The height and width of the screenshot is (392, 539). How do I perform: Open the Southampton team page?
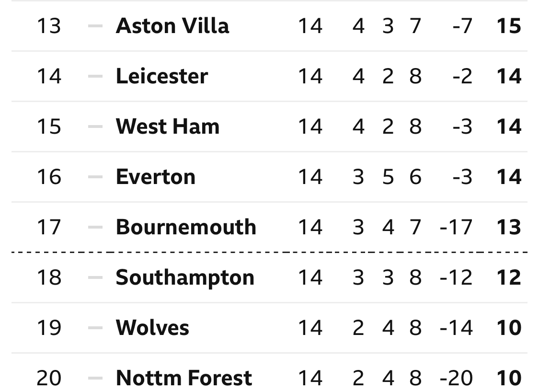[x=185, y=277]
